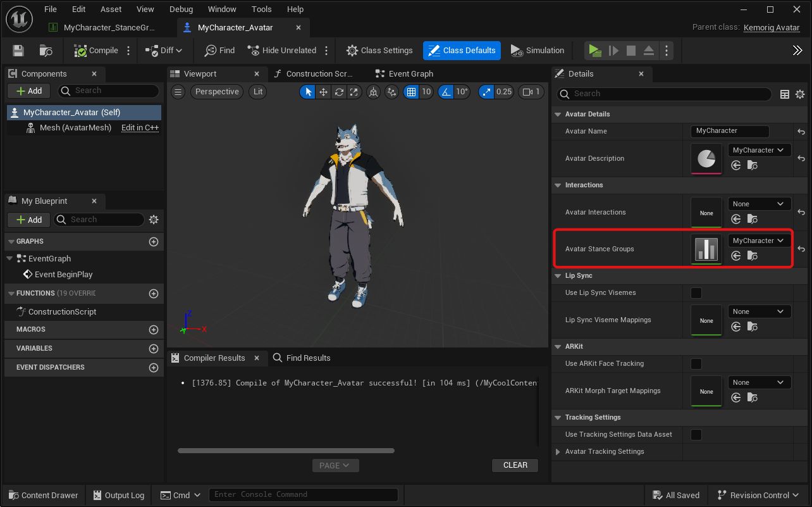Open Details panel settings gear icon
Viewport: 812px width, 507px height.
[x=800, y=94]
